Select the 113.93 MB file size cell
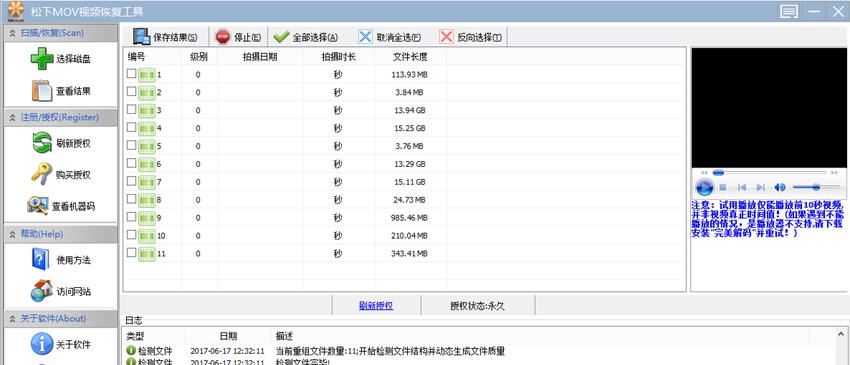 [409, 75]
